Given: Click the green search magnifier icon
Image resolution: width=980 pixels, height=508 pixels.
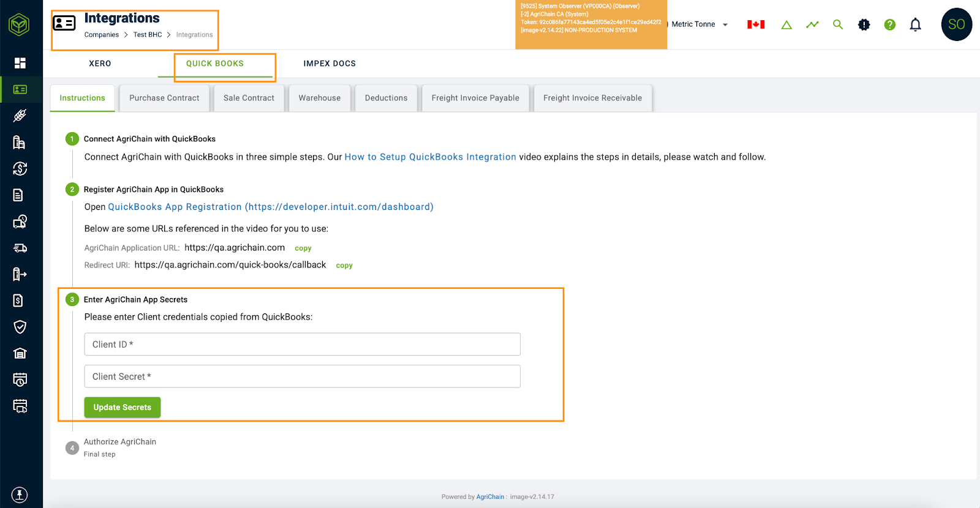Looking at the screenshot, I should (x=838, y=24).
